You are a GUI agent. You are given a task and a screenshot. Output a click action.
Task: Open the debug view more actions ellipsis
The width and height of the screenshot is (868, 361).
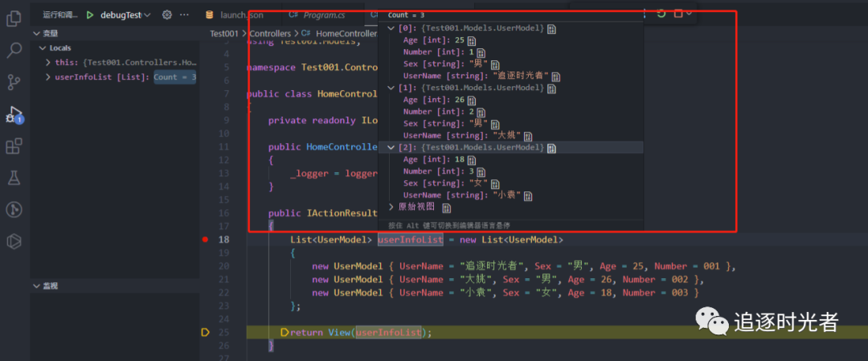point(184,15)
